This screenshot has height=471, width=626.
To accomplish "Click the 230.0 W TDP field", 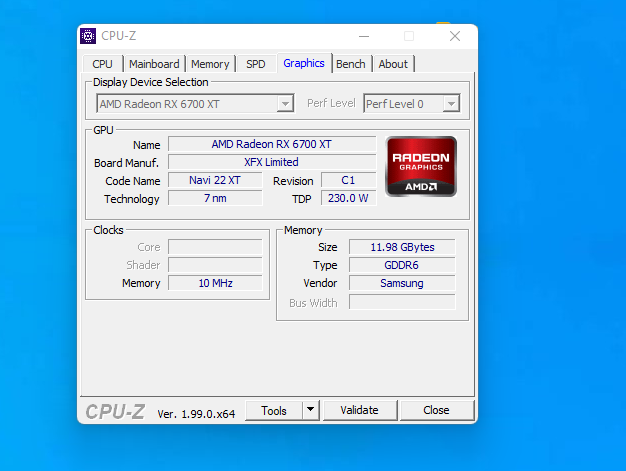I will tap(349, 198).
